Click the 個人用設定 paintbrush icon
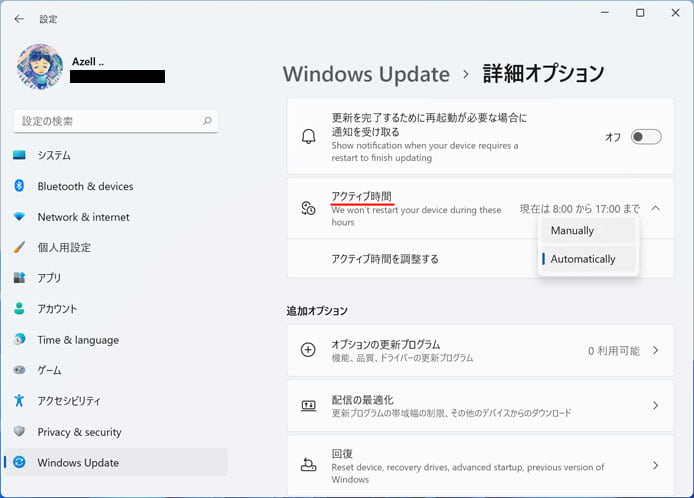The image size is (694, 498). pos(19,247)
